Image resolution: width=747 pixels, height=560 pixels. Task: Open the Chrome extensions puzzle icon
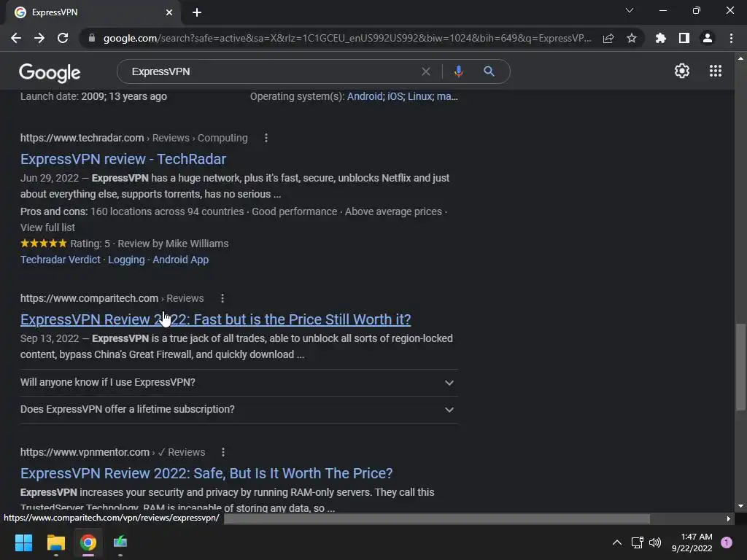[x=661, y=38]
